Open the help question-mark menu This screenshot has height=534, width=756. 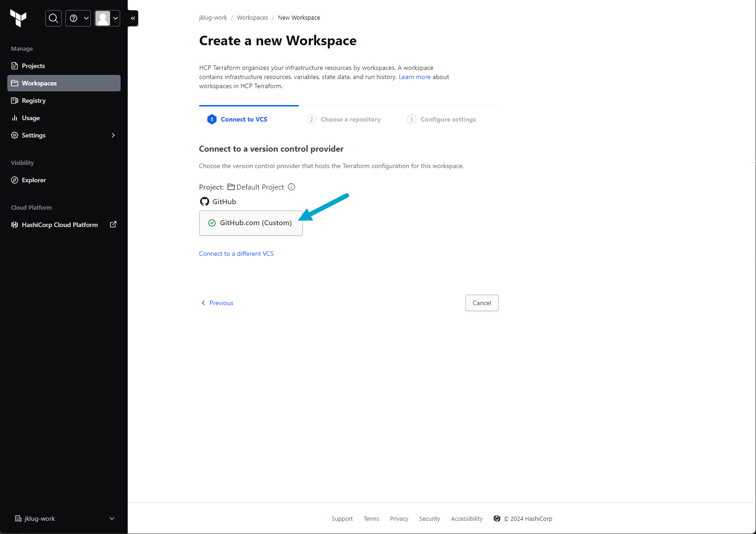[x=78, y=18]
